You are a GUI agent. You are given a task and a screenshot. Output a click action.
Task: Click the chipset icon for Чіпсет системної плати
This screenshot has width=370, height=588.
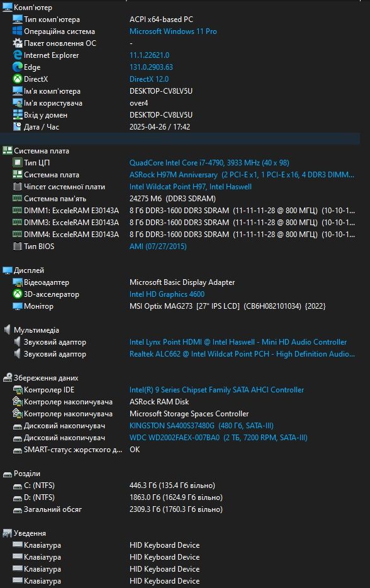(x=17, y=186)
